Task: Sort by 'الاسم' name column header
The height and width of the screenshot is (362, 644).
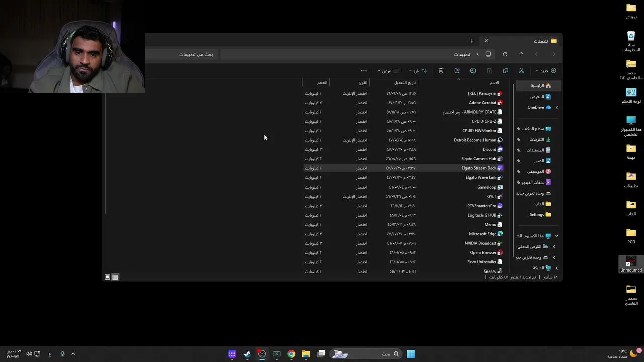Action: [x=494, y=83]
